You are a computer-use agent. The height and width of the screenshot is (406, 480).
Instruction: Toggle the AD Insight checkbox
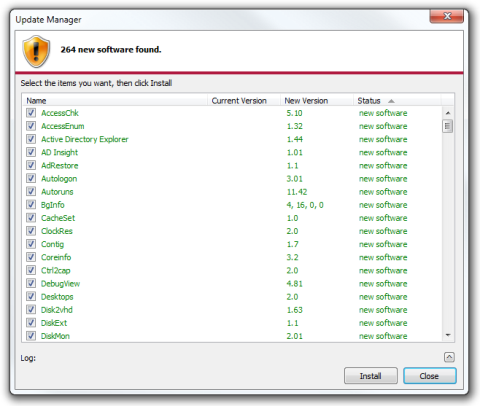[x=31, y=152]
